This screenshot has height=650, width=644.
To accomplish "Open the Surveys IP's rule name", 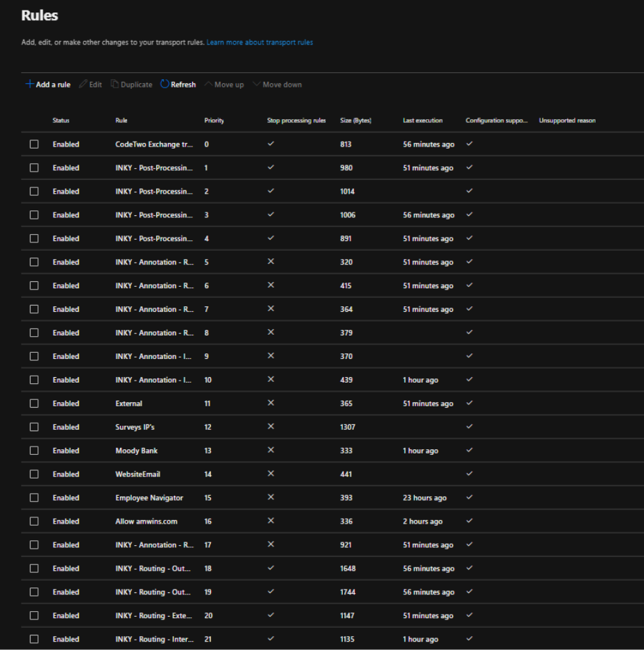I will tap(135, 427).
